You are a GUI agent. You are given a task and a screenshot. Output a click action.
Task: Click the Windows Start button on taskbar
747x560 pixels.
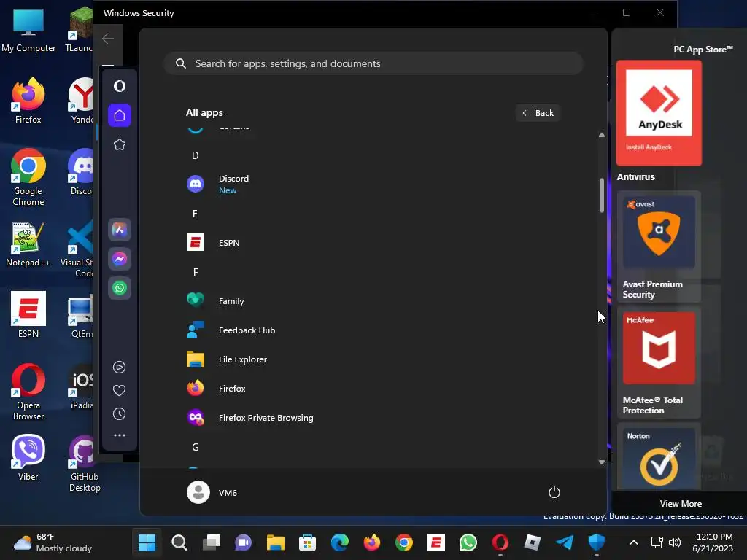tap(147, 542)
